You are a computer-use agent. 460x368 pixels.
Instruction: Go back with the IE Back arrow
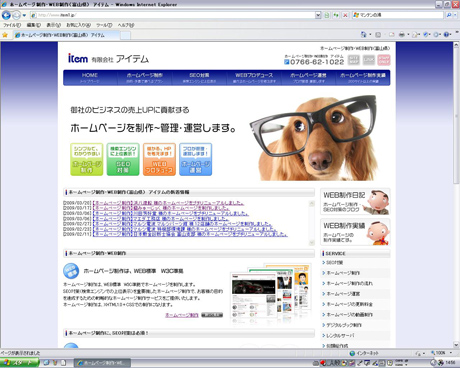6,15
